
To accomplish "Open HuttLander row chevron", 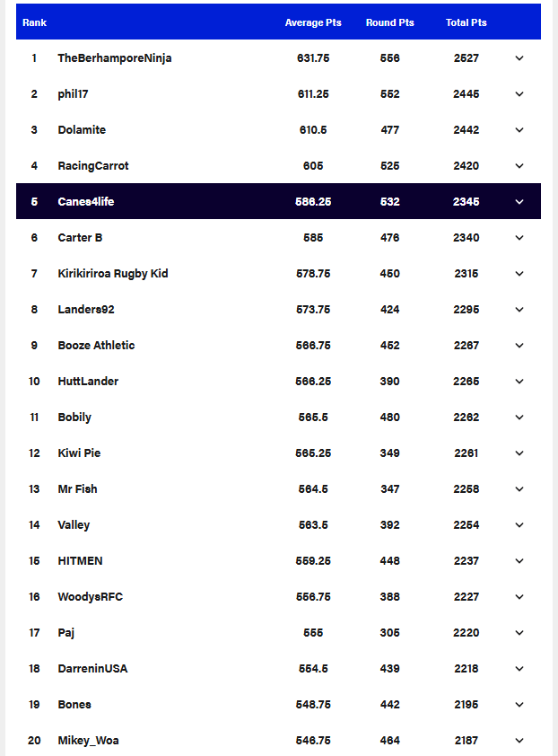I will [x=519, y=382].
